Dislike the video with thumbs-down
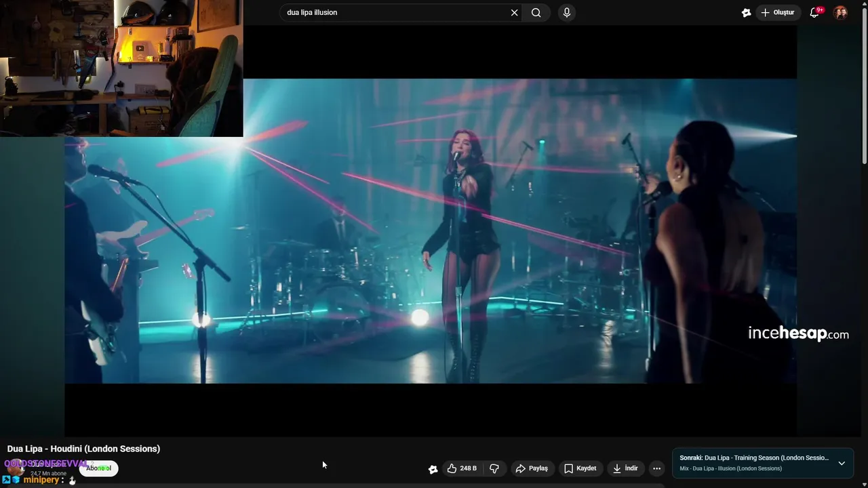Viewport: 868px width, 488px height. click(494, 468)
